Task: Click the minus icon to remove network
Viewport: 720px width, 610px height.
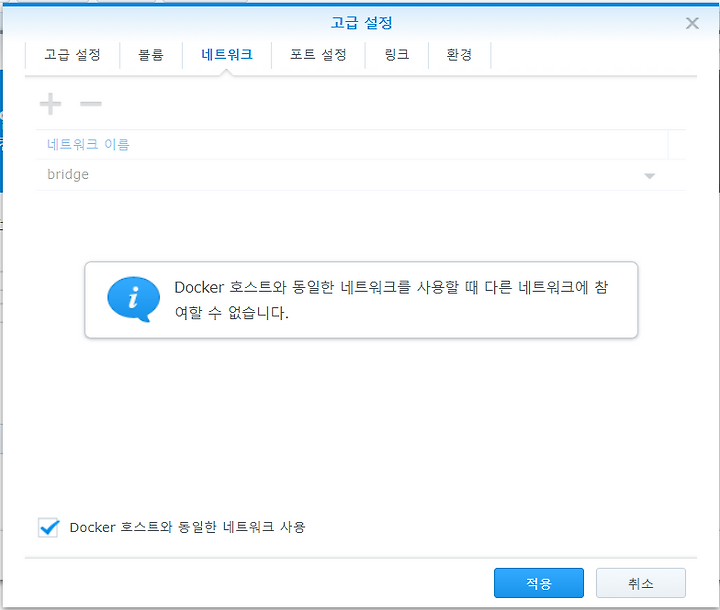Action: pos(91,104)
